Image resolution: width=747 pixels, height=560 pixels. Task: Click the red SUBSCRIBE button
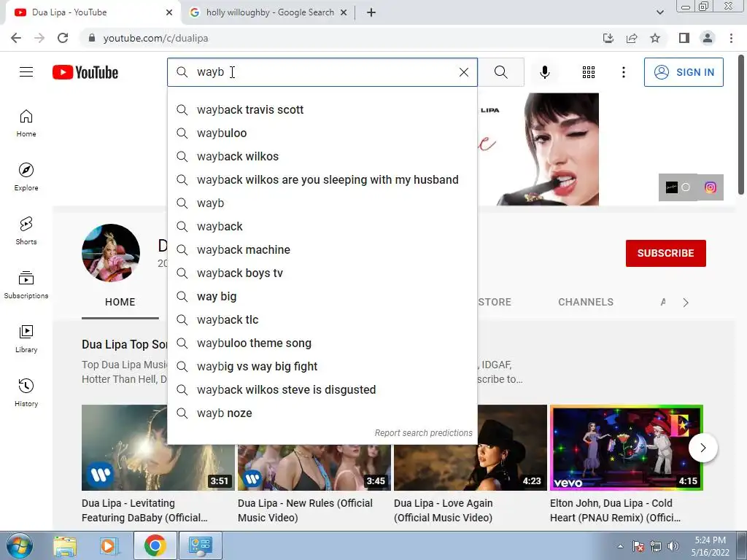tap(665, 253)
